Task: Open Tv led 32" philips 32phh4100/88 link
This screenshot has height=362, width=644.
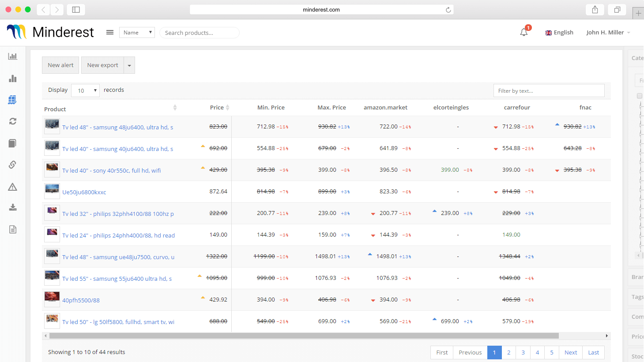Action: 118,214
